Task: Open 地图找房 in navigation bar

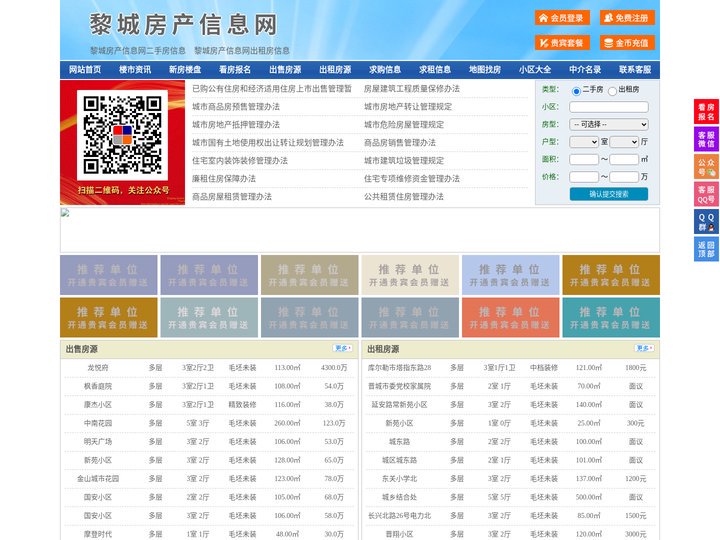Action: tap(485, 70)
